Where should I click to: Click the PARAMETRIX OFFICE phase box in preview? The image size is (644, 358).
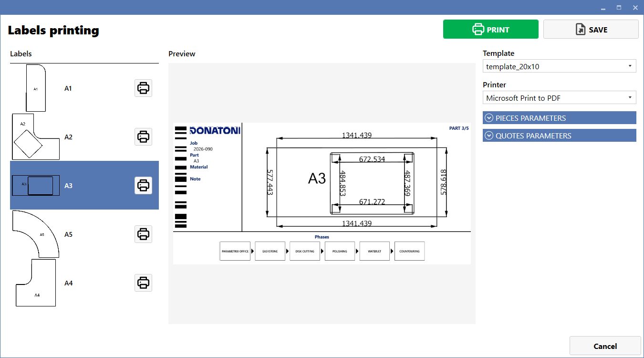pyautogui.click(x=235, y=251)
